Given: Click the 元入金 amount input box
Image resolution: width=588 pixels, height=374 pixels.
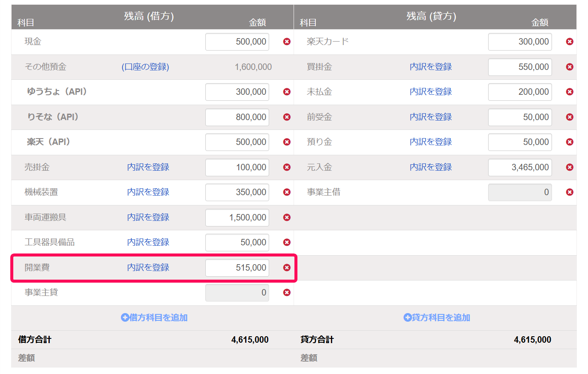Looking at the screenshot, I should [x=520, y=167].
